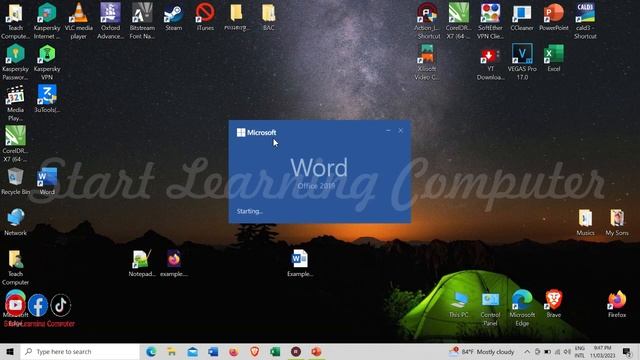Open Excel from the taskbar
Screen dimensions: 640x360
point(276,351)
